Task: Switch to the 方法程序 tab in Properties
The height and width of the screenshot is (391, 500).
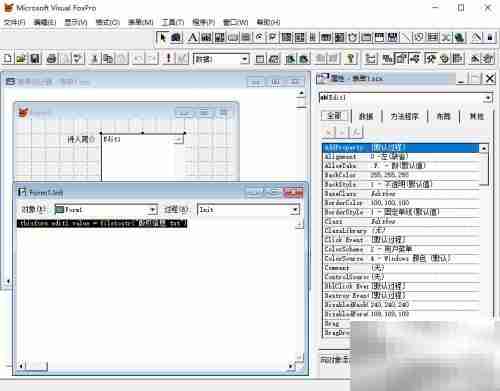Action: (x=404, y=116)
